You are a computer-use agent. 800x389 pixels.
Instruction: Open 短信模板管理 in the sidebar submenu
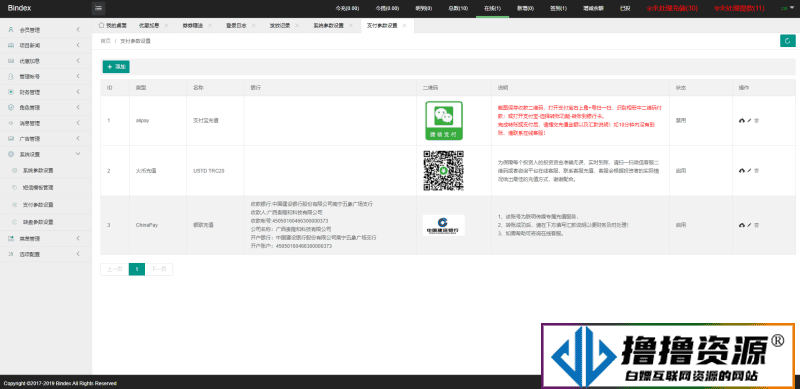(x=38, y=187)
